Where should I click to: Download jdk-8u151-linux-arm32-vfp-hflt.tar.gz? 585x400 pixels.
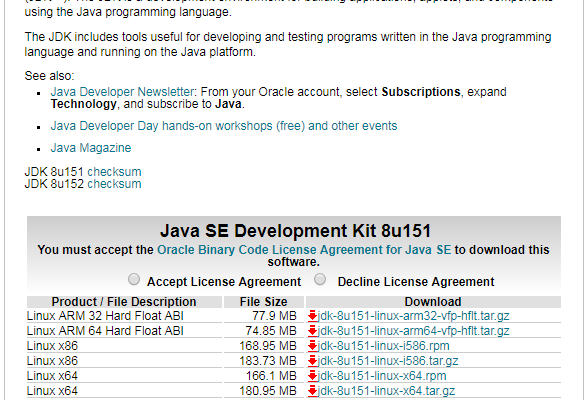(413, 316)
